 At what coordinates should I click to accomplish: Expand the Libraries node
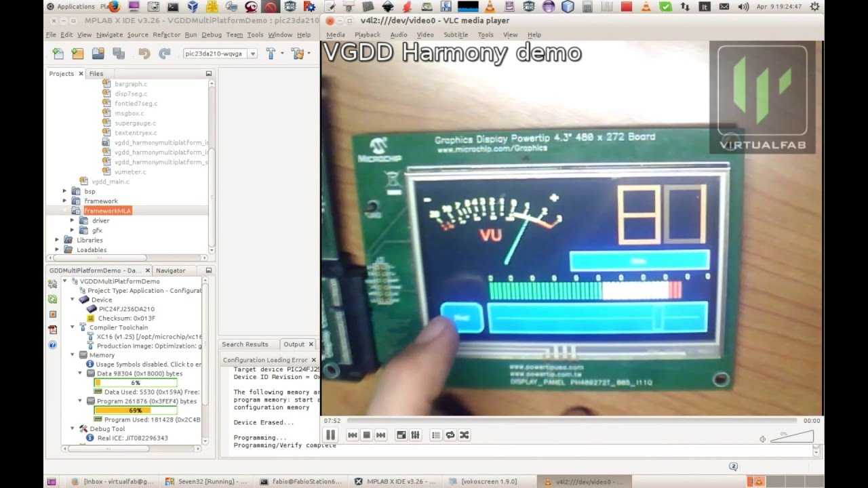pyautogui.click(x=58, y=240)
